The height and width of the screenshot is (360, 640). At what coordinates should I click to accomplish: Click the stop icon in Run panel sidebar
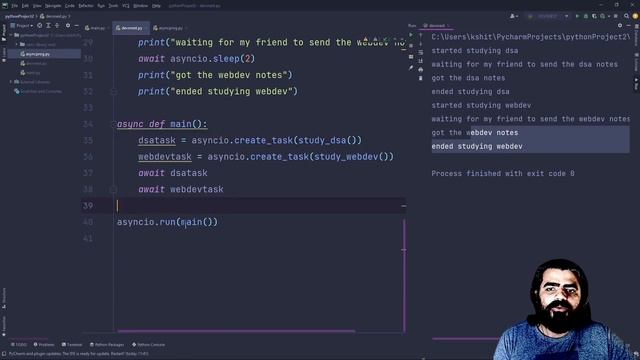(411, 46)
